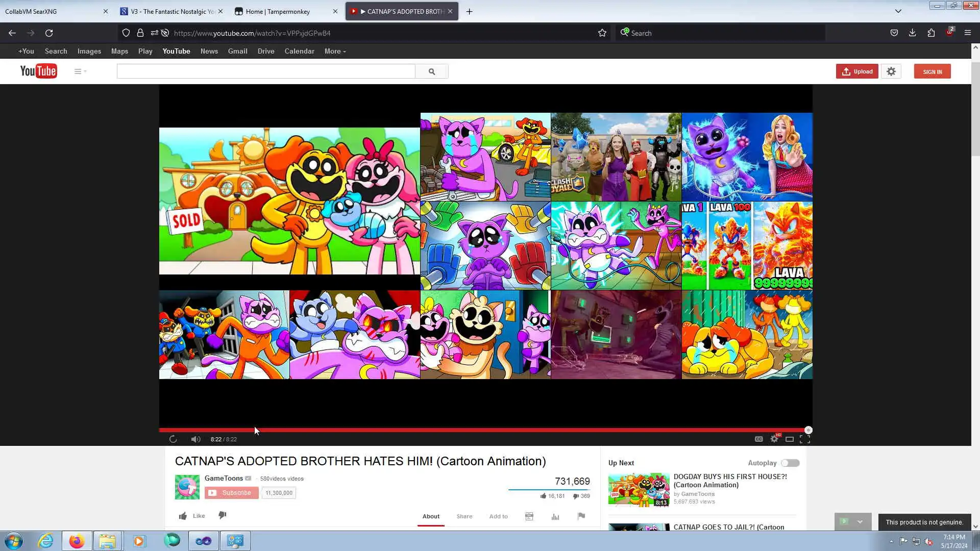The image size is (980, 551).
Task: Replay the finished video
Action: point(173,439)
